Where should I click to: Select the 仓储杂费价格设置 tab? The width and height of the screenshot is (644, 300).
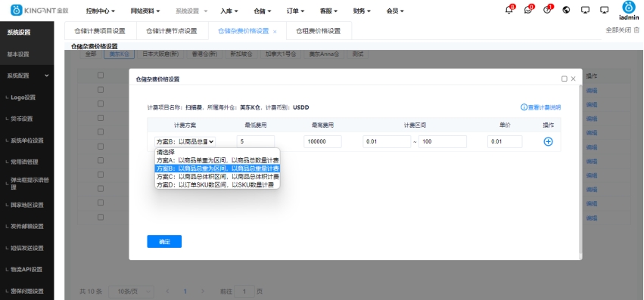(x=243, y=31)
